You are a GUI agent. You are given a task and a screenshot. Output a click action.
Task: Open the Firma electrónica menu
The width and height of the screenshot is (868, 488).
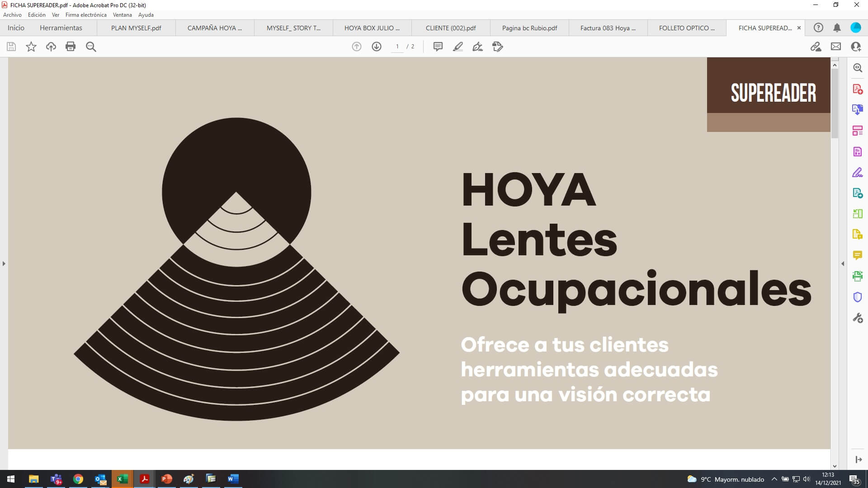86,15
